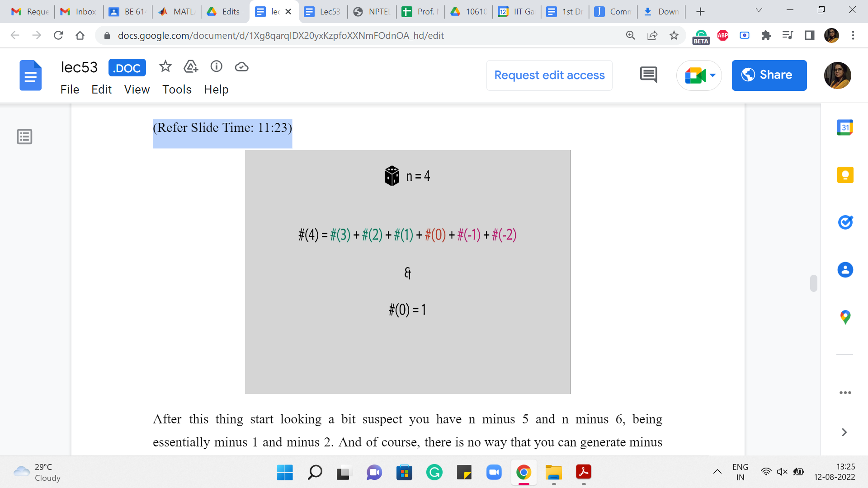
Task: Open Google Tasks side panel
Action: (845, 222)
